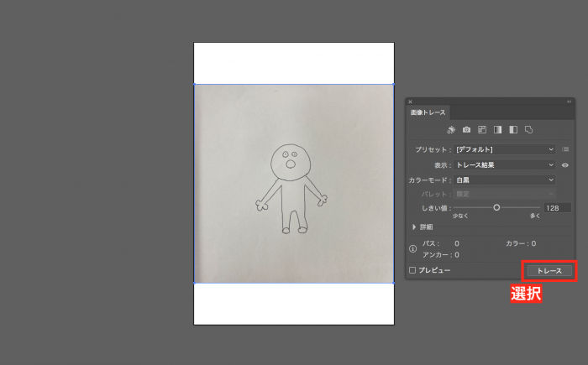Click the info icon beside パス

tap(412, 249)
